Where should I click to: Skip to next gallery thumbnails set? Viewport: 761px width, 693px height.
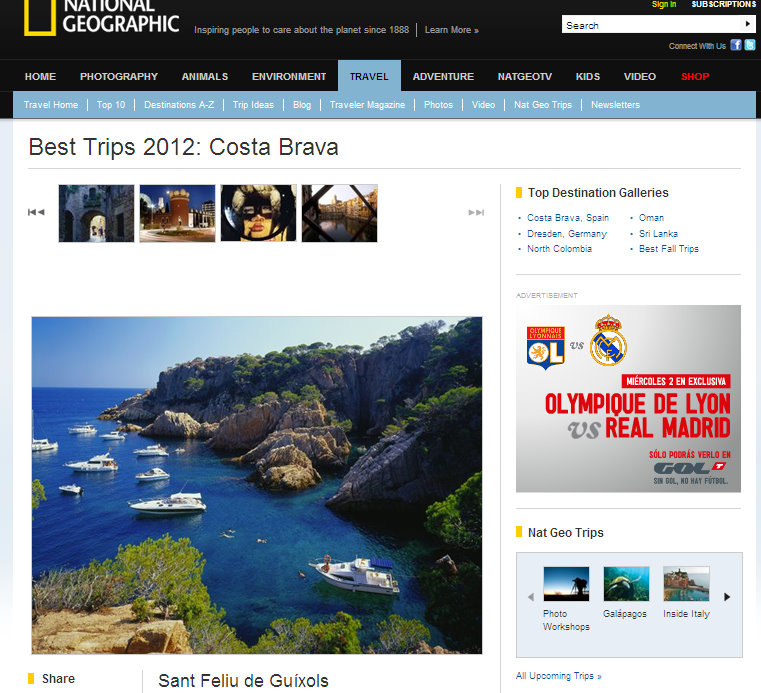pos(476,212)
